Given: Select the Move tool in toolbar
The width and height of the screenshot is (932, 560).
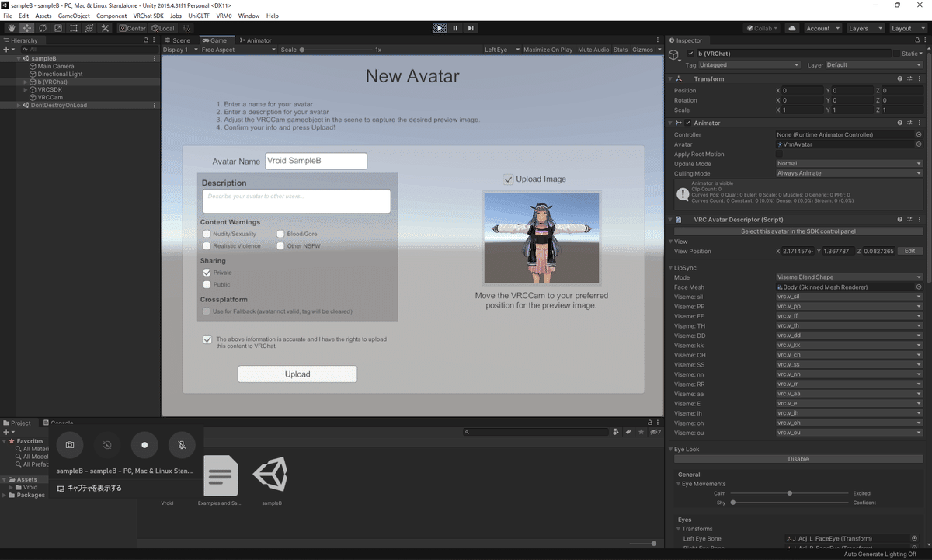Looking at the screenshot, I should (27, 28).
